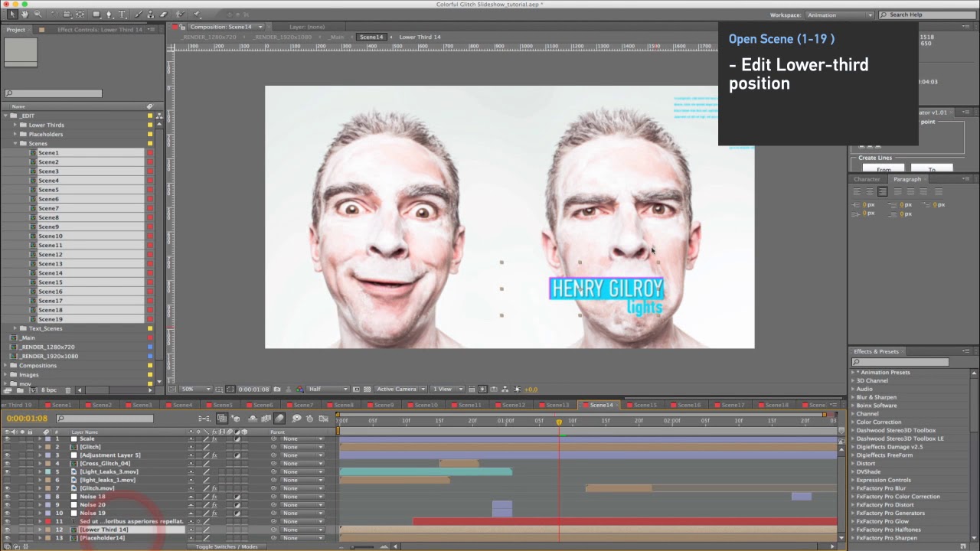Image resolution: width=980 pixels, height=551 pixels.
Task: Toggle visibility of Noise 18 layer
Action: [x=7, y=497]
